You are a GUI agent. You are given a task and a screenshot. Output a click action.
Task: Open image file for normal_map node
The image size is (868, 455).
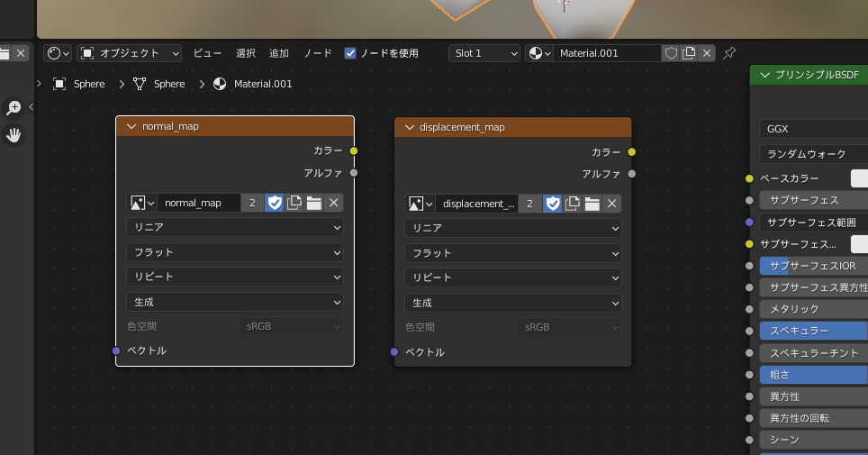pyautogui.click(x=314, y=203)
